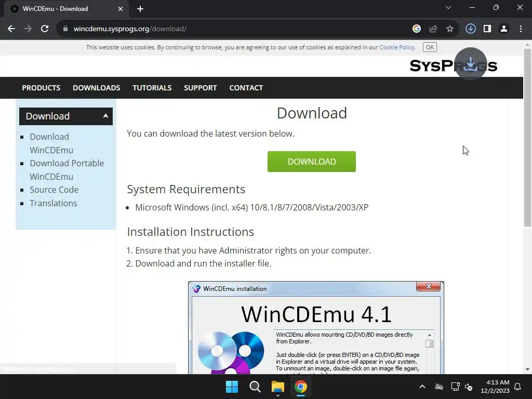View site information via lock icon
This screenshot has height=399, width=532.
tap(65, 29)
